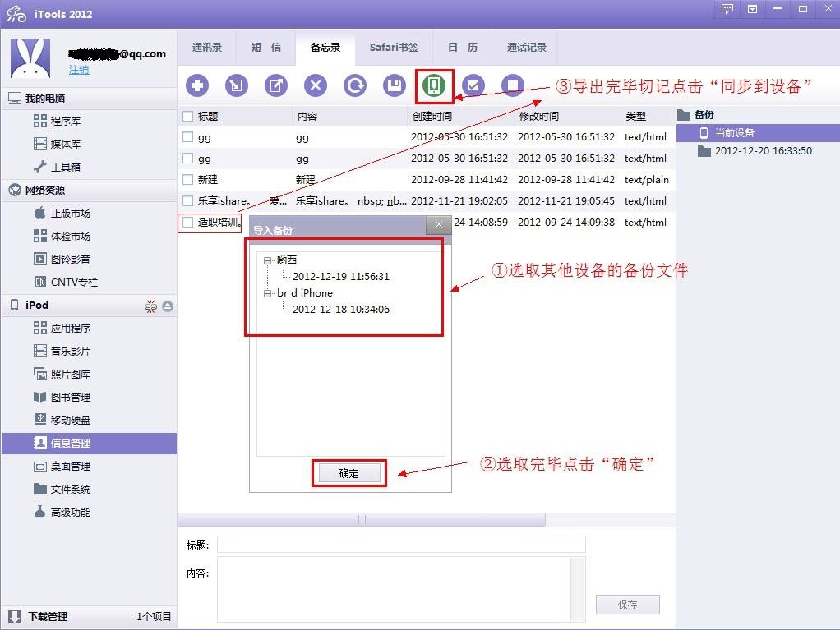
Task: Click the refresh icon in toolbar
Action: [x=355, y=85]
